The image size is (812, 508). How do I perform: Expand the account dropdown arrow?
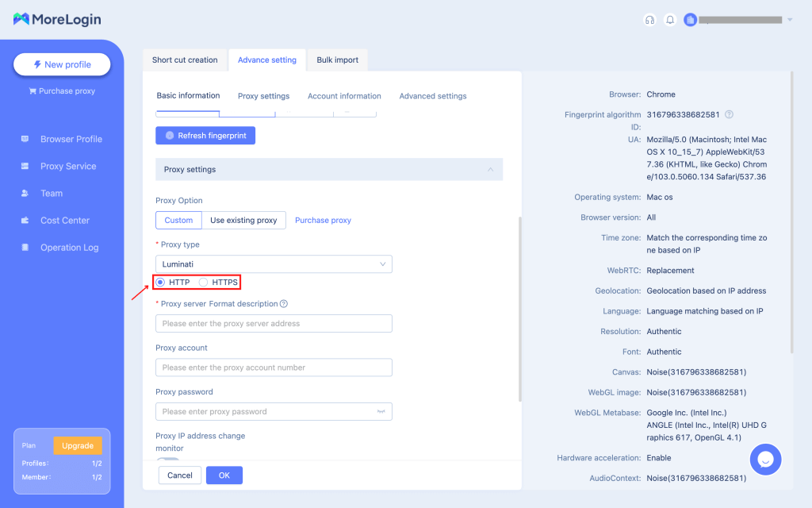[790, 20]
